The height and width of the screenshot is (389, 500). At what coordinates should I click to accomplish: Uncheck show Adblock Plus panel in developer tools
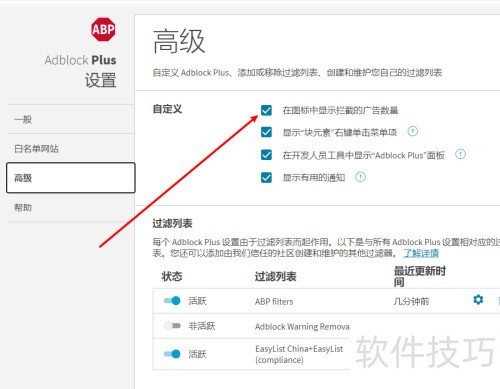(266, 155)
